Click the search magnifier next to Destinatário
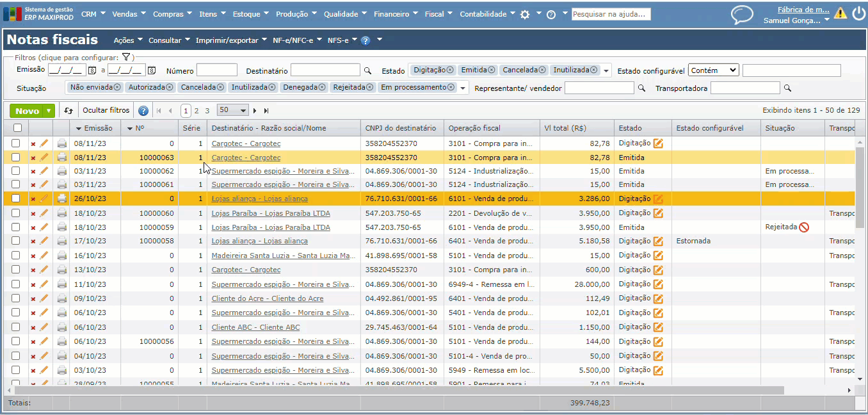Viewport: 868px width, 415px height. point(367,71)
